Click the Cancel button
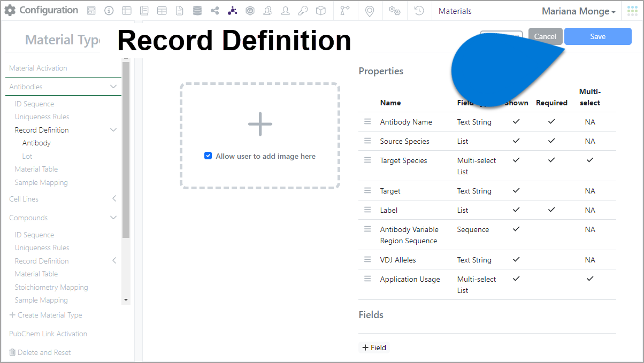 pyautogui.click(x=545, y=36)
